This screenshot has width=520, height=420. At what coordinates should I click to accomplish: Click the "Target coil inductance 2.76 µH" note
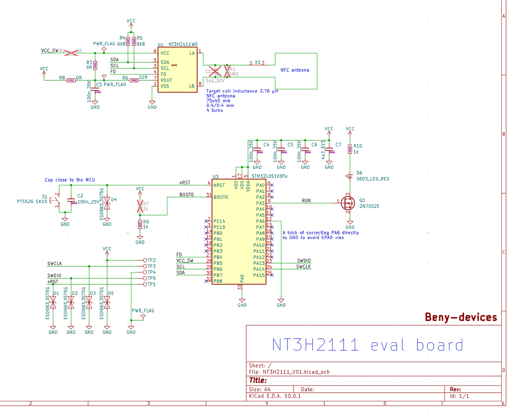pyautogui.click(x=242, y=91)
